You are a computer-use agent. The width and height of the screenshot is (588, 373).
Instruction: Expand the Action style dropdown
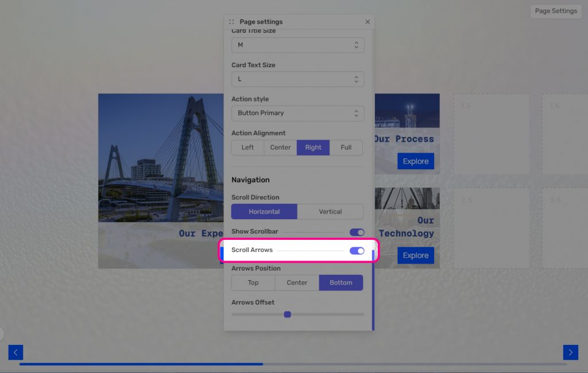pos(297,113)
